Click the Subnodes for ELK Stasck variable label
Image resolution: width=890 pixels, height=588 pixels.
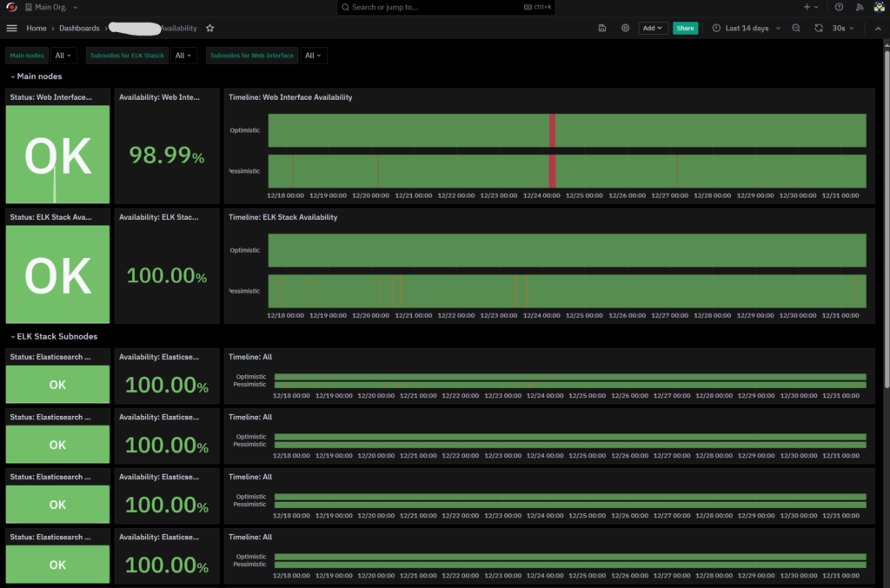click(127, 56)
